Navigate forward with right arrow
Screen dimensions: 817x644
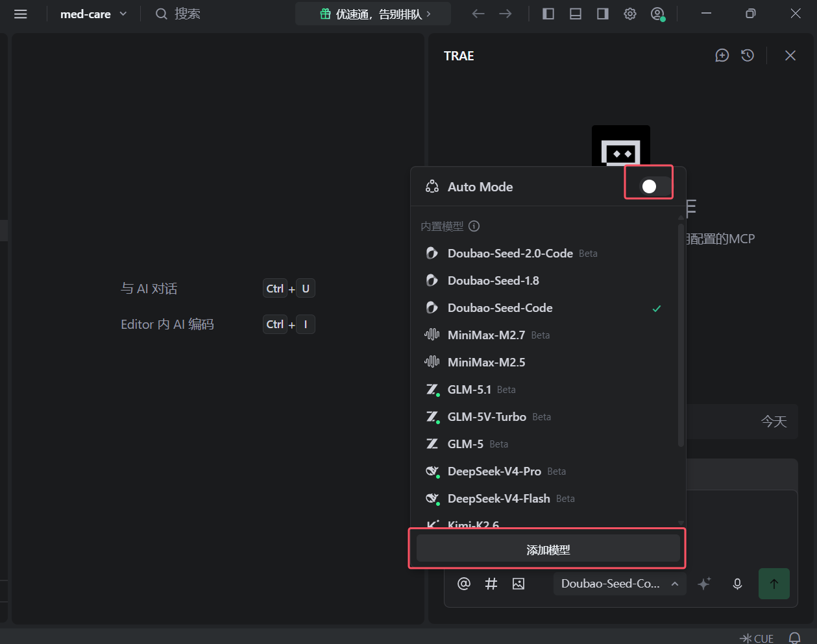(x=506, y=14)
